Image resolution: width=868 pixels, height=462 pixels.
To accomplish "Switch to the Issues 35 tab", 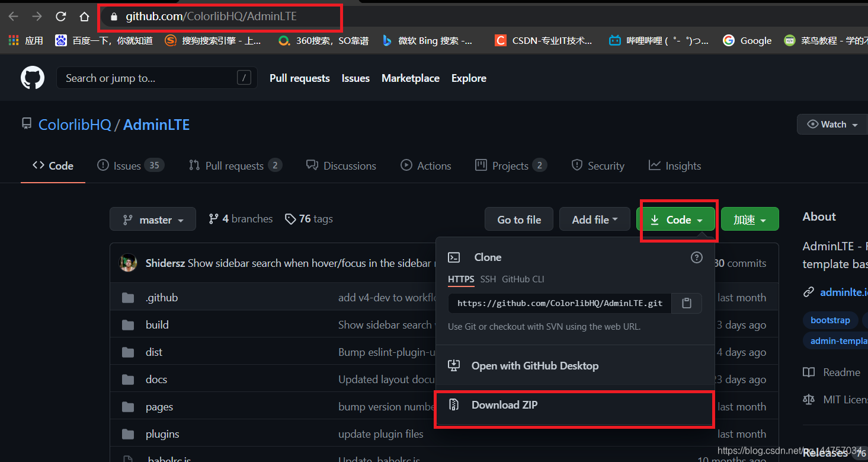I will click(130, 165).
